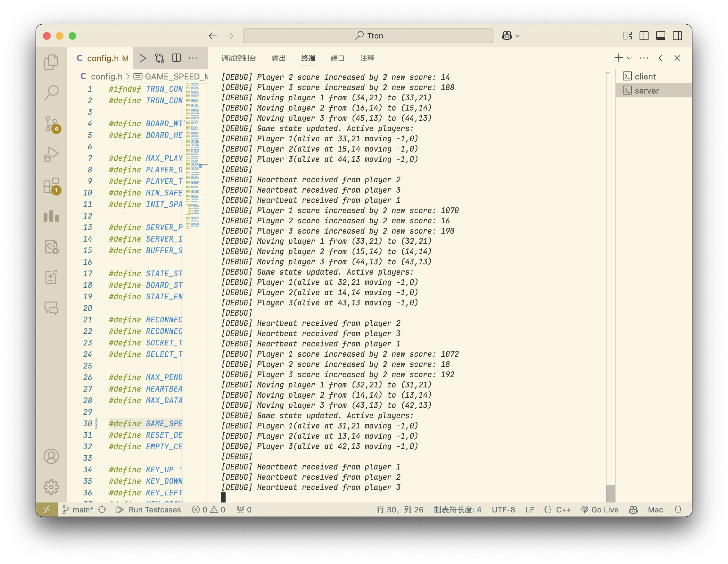The height and width of the screenshot is (564, 728).
Task: Select the client terminal in list
Action: tap(645, 77)
